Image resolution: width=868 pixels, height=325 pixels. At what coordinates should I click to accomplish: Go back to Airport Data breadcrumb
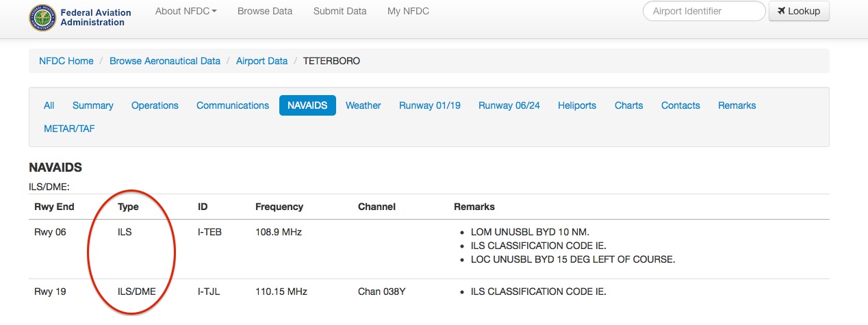point(261,61)
